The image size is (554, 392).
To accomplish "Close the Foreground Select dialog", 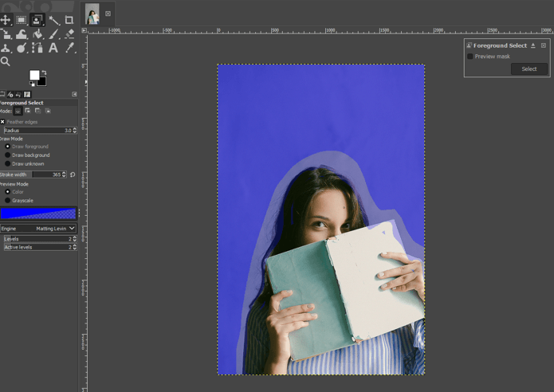I will (x=544, y=45).
